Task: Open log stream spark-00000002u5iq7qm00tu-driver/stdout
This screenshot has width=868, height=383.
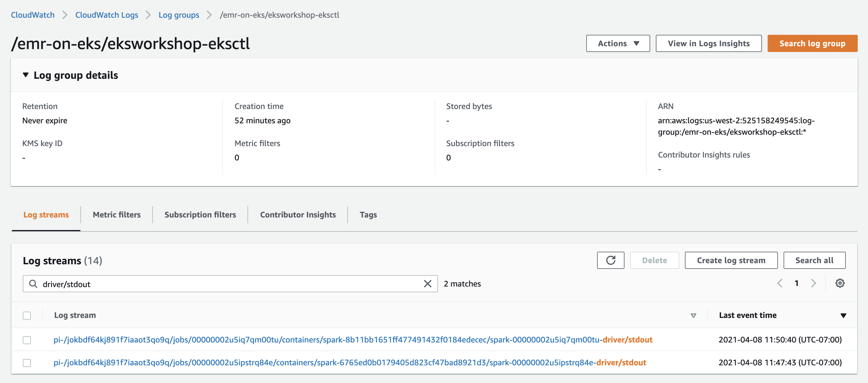Action: click(x=353, y=340)
